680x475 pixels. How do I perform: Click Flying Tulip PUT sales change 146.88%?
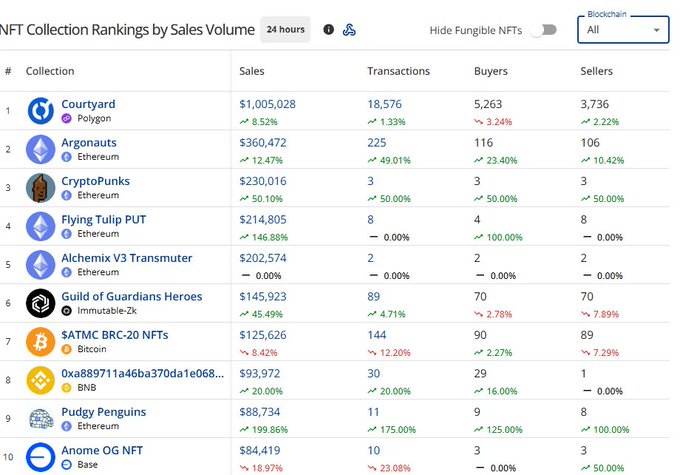(x=264, y=237)
